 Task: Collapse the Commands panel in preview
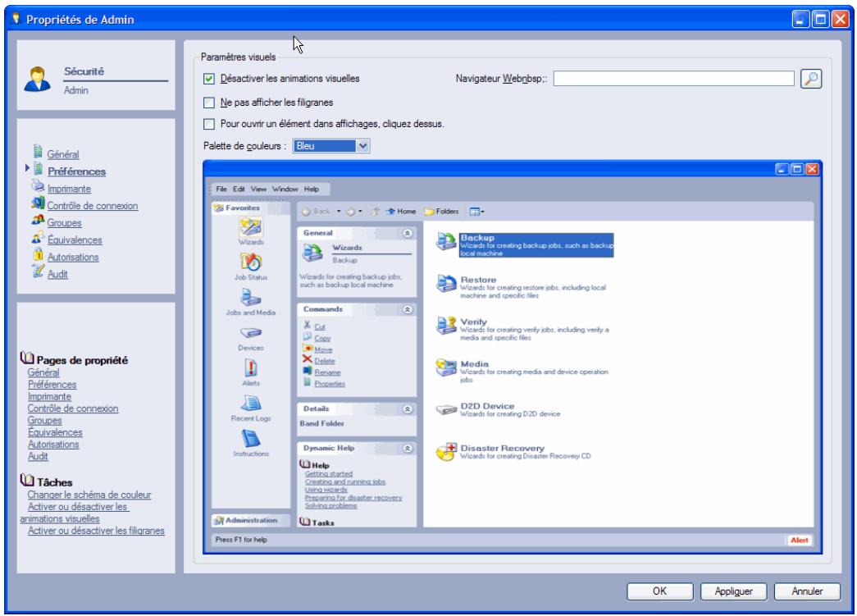pos(408,309)
